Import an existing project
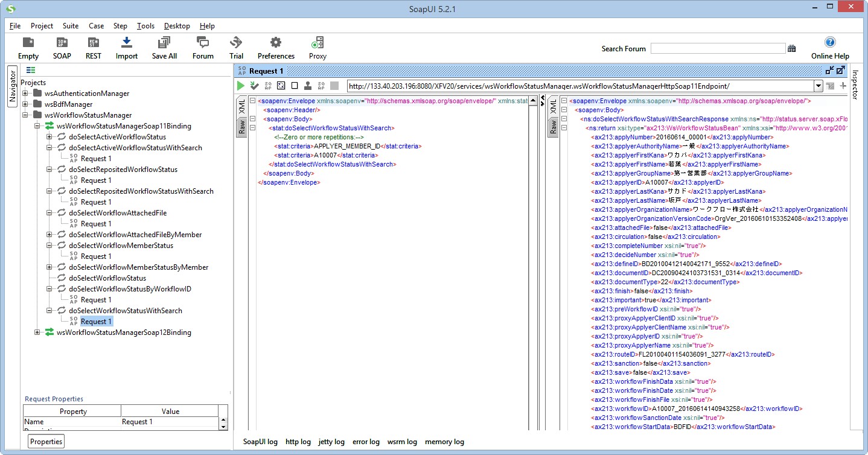868x455 pixels. pyautogui.click(x=126, y=48)
